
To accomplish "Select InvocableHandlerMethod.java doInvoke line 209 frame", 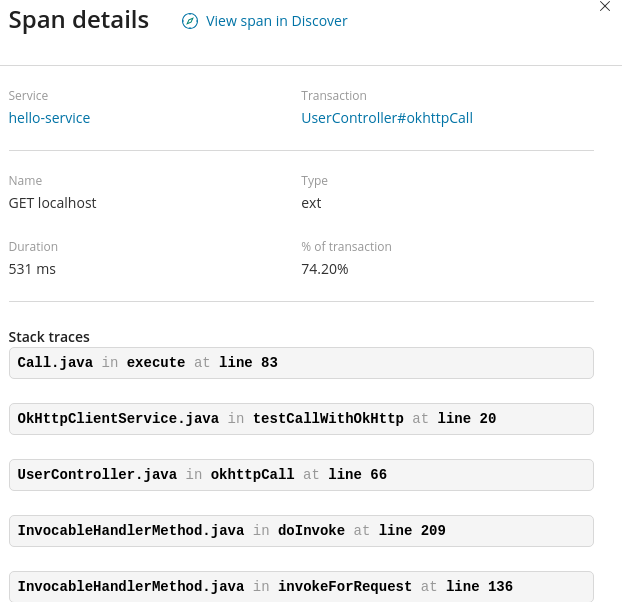I will pyautogui.click(x=301, y=530).
